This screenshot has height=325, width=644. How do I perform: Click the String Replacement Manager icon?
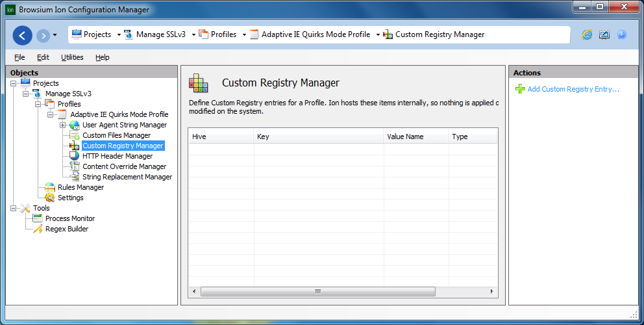[75, 177]
